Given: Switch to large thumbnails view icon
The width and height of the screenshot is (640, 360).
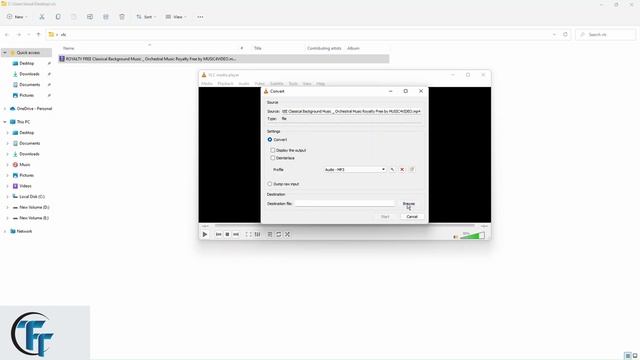Looking at the screenshot, I should point(635,356).
